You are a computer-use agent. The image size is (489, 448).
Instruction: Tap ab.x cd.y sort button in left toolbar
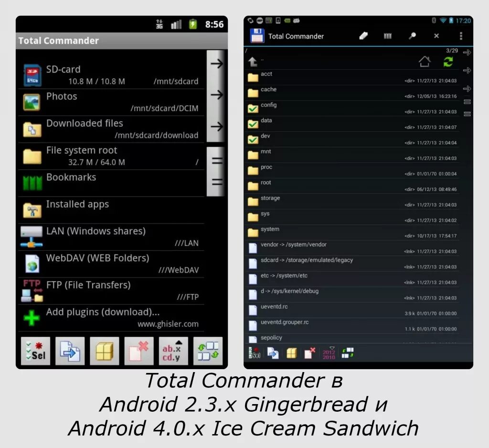173,351
